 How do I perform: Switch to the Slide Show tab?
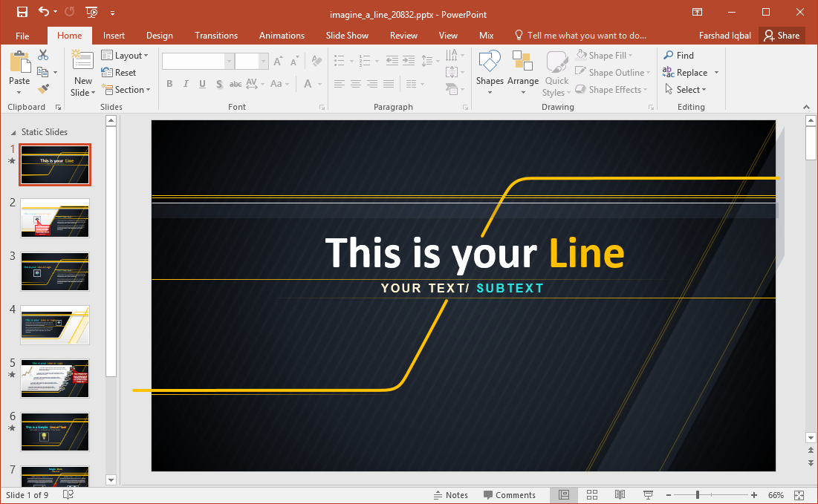(x=347, y=36)
